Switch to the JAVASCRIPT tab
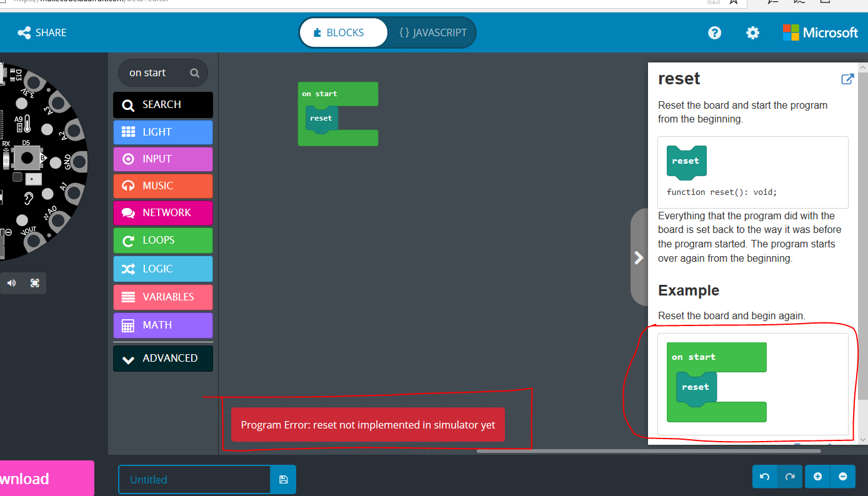 (x=432, y=32)
